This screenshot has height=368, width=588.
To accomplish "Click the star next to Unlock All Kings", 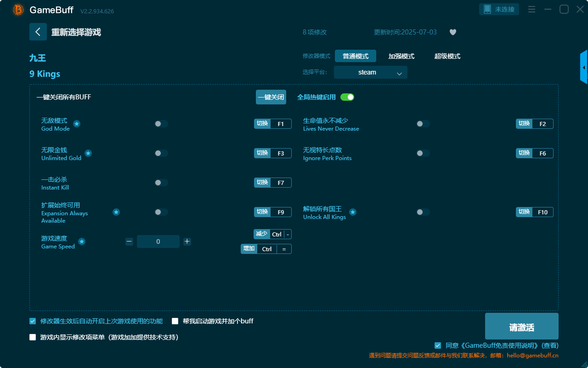I will click(x=352, y=212).
